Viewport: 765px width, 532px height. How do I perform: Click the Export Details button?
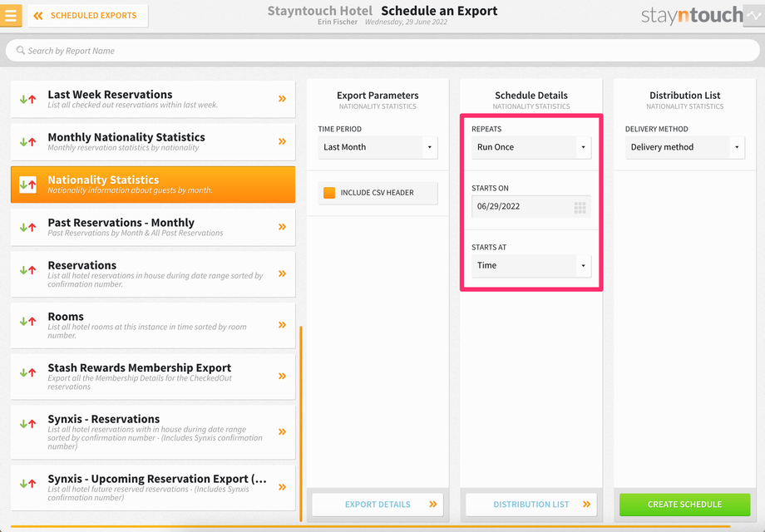coord(378,505)
